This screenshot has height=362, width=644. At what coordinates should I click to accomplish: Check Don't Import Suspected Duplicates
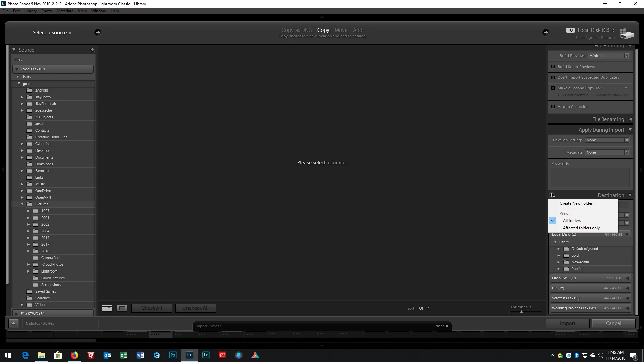point(553,77)
